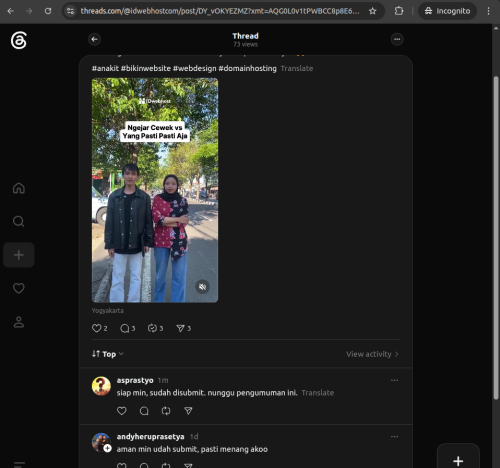
Task: Click the browser back button
Action: 11,11
